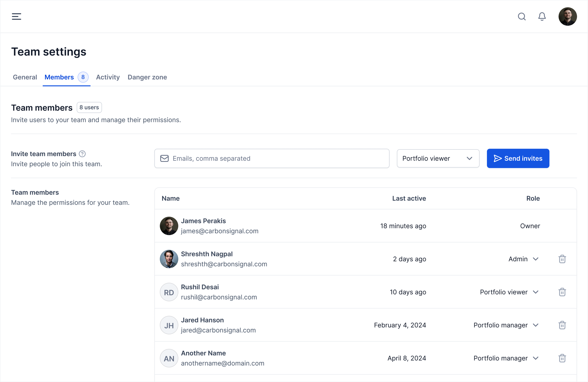This screenshot has width=588, height=382.
Task: Open the notifications bell
Action: pyautogui.click(x=542, y=16)
